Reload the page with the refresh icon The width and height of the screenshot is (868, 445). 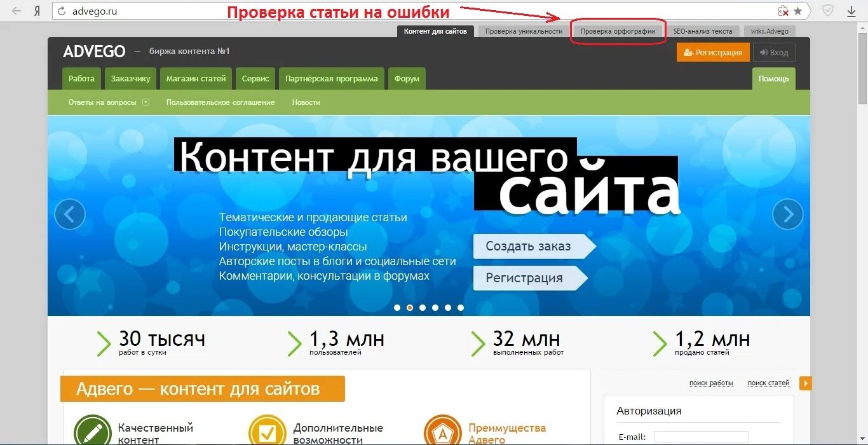(62, 11)
